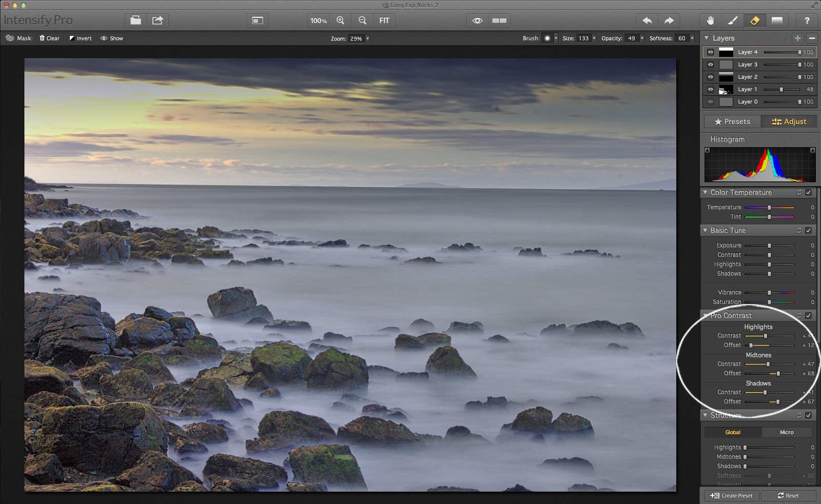
Task: Select the Layer 2 thumbnail
Action: click(x=726, y=77)
